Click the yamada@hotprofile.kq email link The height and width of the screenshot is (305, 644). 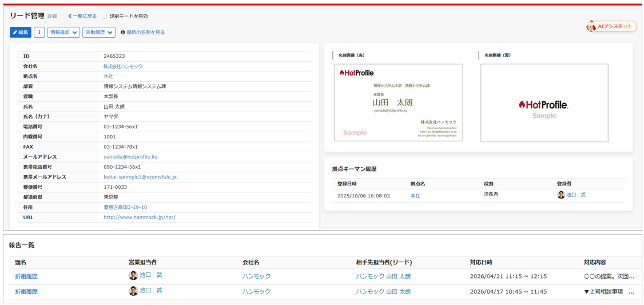pos(130,157)
